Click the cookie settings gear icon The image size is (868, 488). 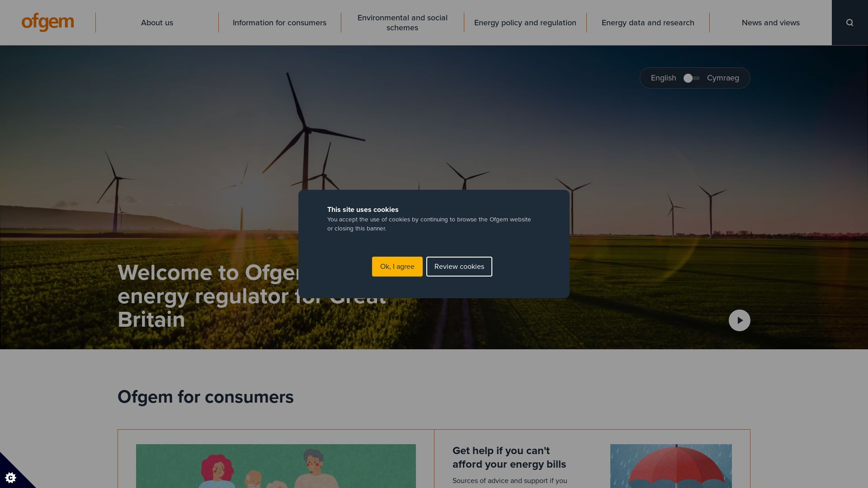coord(10,477)
